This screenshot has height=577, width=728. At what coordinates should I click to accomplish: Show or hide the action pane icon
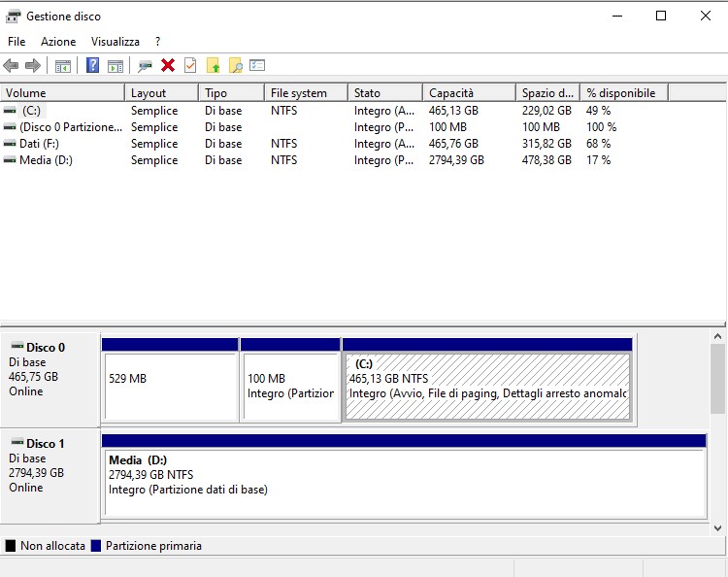tap(116, 66)
